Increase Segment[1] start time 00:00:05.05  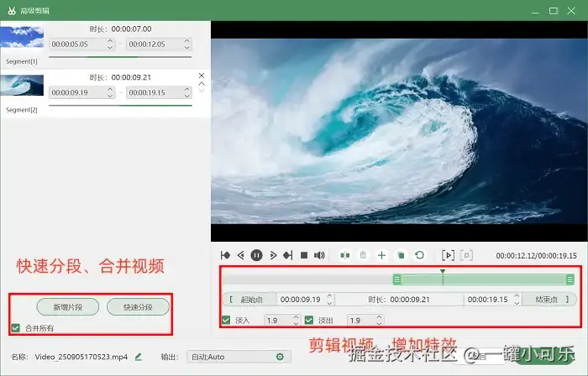coord(110,41)
